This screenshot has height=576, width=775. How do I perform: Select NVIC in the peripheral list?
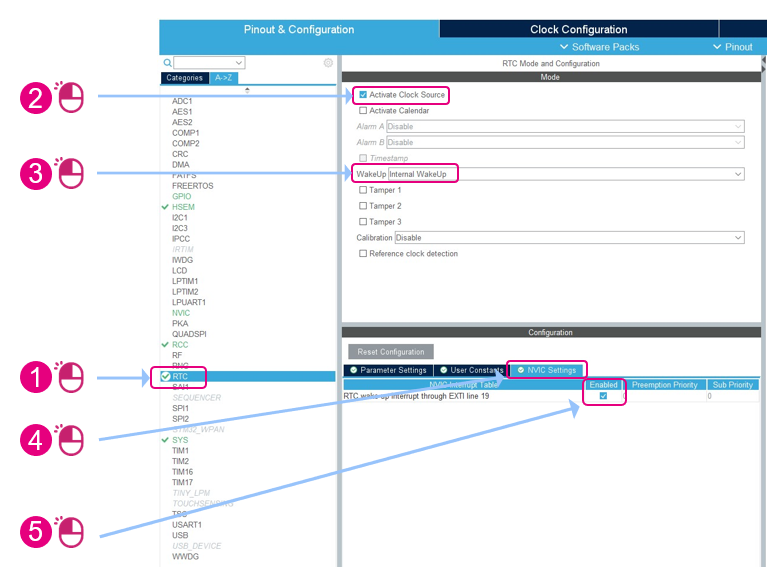[181, 313]
